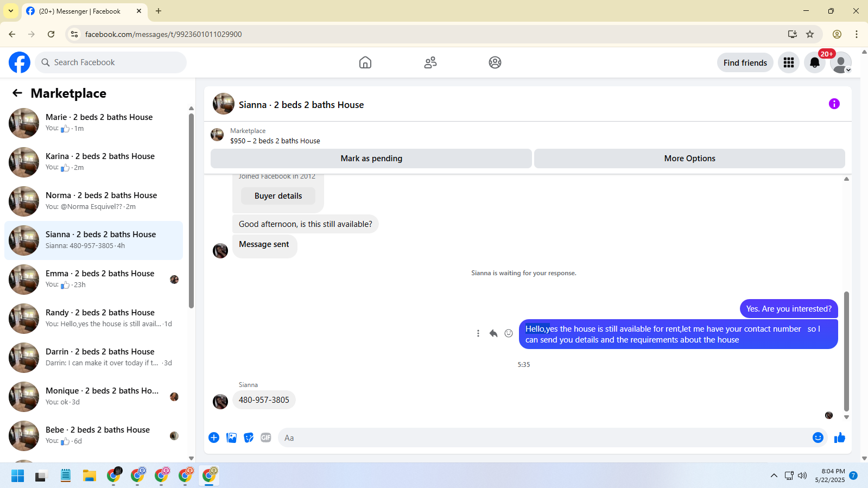Open a new browser tab
Screen dimensions: 868x488
(x=159, y=11)
